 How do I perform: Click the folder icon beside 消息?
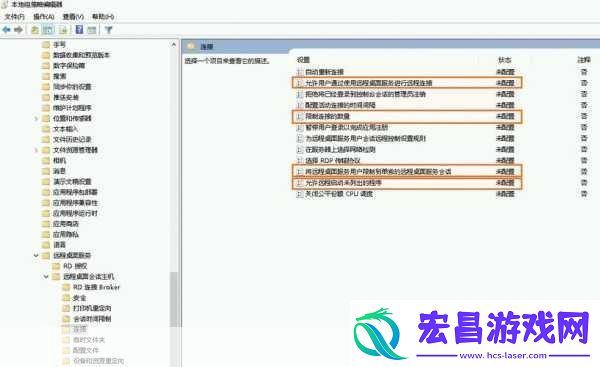(x=46, y=171)
